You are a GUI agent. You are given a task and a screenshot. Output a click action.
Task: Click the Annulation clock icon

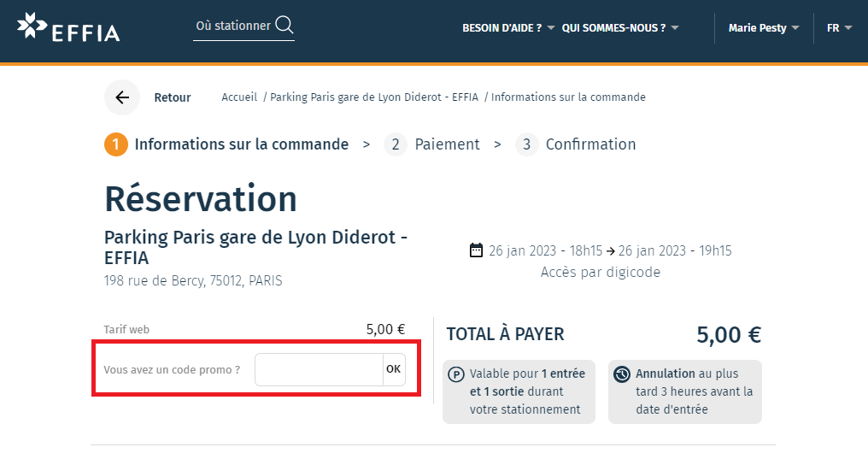tap(622, 374)
